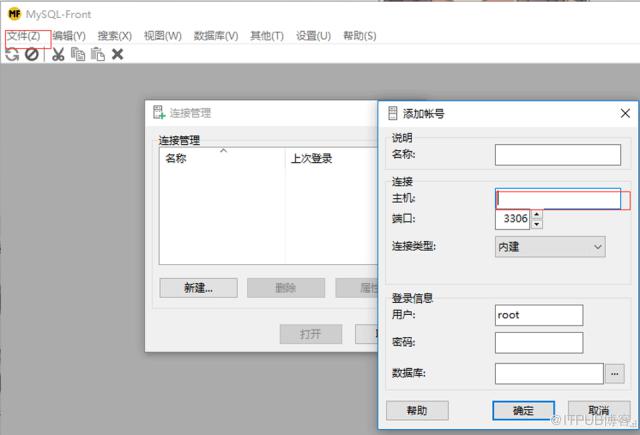Click the greyed 删除 button
The width and height of the screenshot is (640, 435).
(x=286, y=288)
